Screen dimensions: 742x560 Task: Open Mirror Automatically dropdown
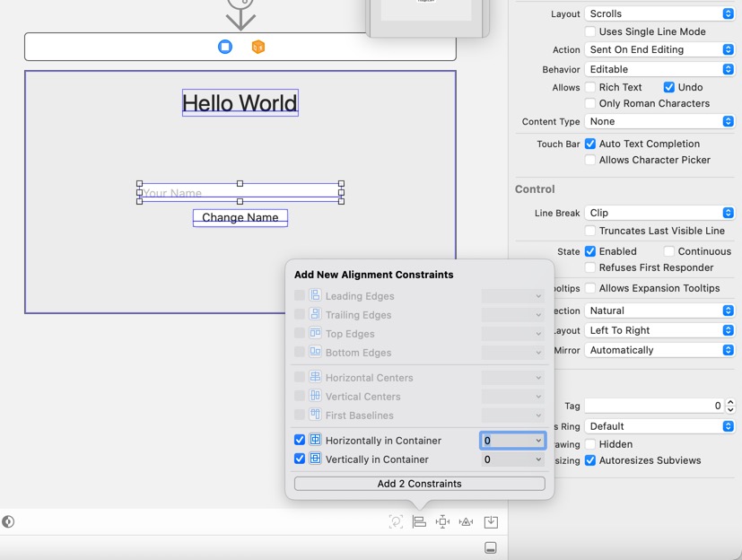click(x=659, y=350)
